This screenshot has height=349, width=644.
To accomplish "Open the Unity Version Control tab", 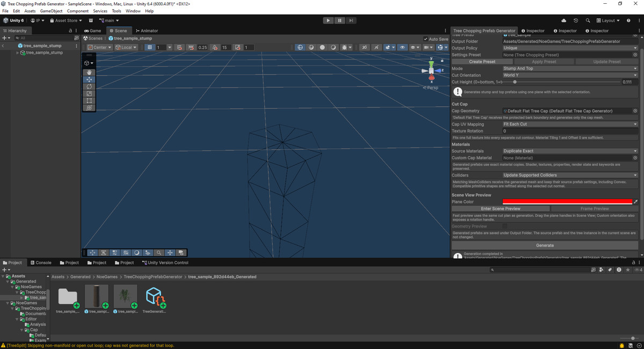I will pyautogui.click(x=165, y=263).
